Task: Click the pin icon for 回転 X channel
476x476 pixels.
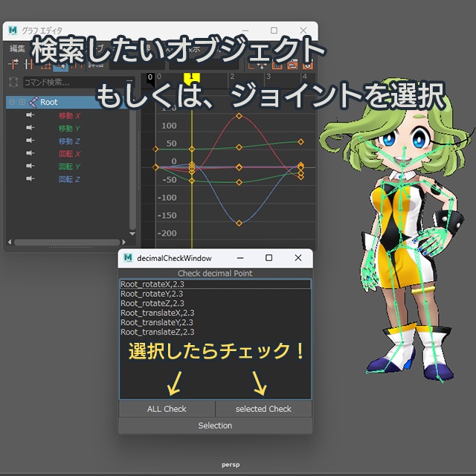Action: pyautogui.click(x=30, y=153)
